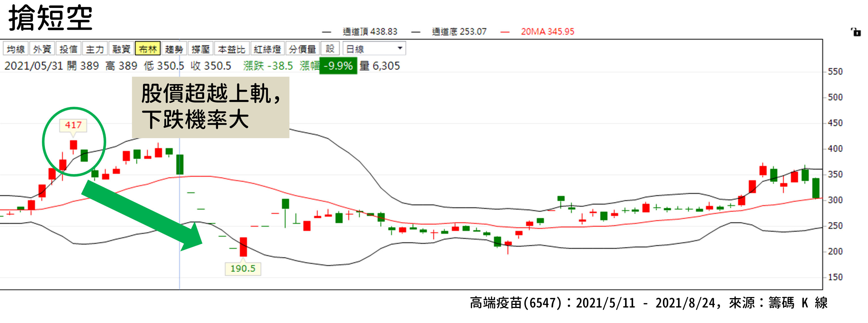Click the 417 high price label
This screenshot has height=323, width=868.
pos(73,125)
